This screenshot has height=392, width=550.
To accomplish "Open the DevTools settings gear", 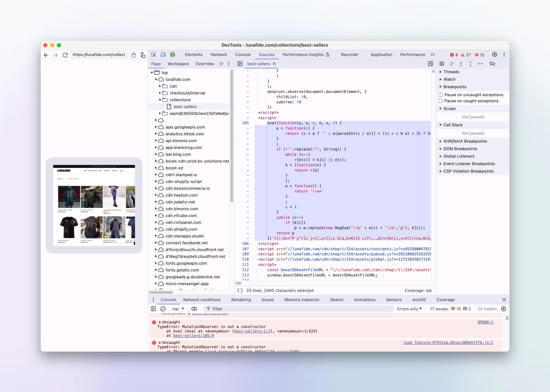I will pos(494,54).
